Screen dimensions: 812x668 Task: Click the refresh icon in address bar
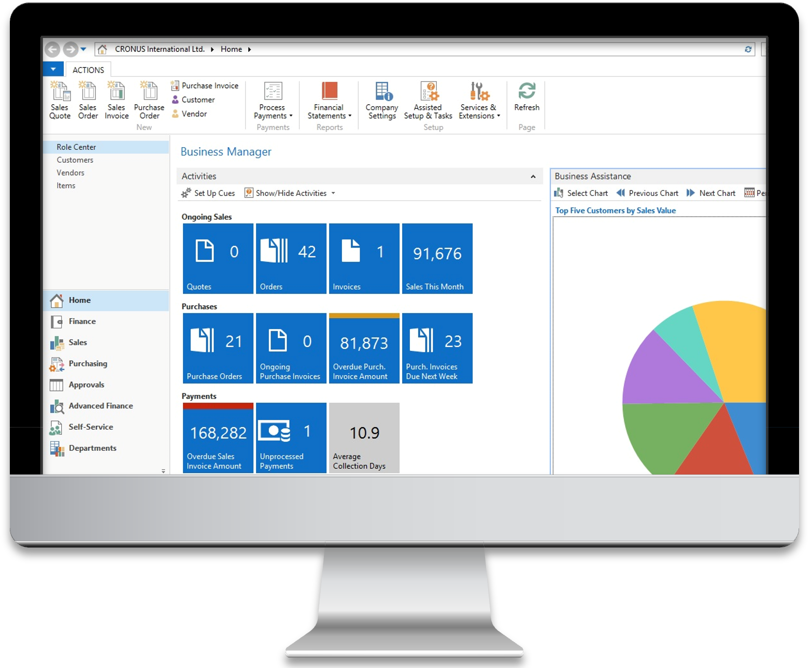(748, 49)
